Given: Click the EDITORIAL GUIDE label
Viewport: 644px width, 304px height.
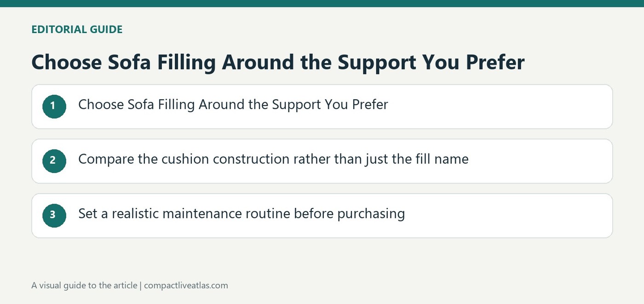Looking at the screenshot, I should [x=77, y=29].
